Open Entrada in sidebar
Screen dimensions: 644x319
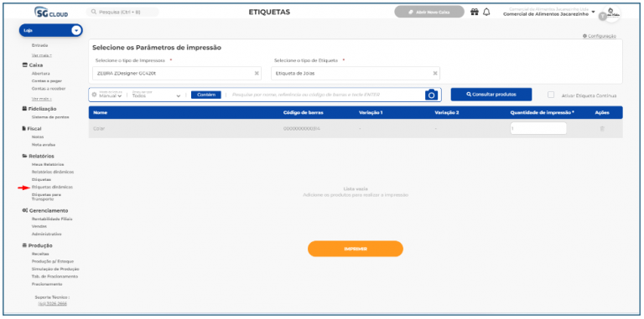point(39,45)
